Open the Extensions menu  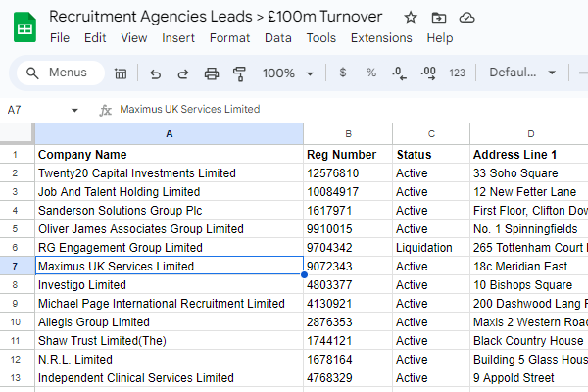click(x=381, y=38)
